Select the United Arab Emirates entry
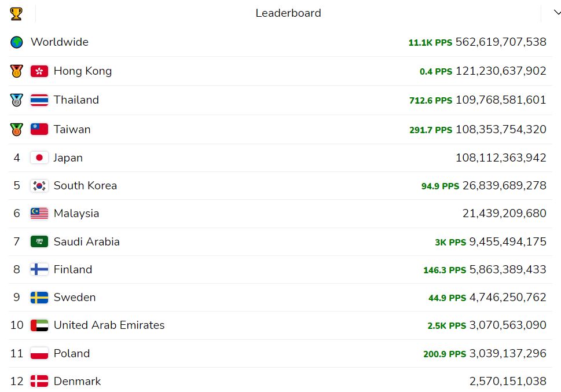561x392 pixels. pos(109,325)
